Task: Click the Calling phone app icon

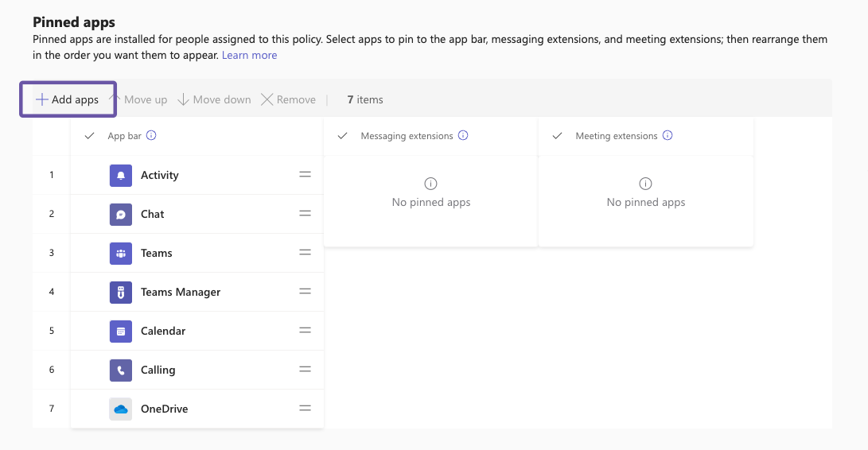Action: 121,370
